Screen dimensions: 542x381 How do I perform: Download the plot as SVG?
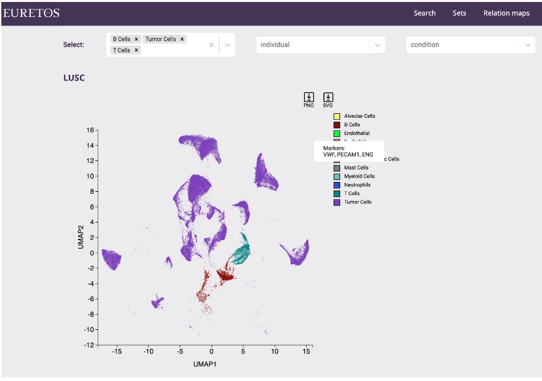point(328,99)
